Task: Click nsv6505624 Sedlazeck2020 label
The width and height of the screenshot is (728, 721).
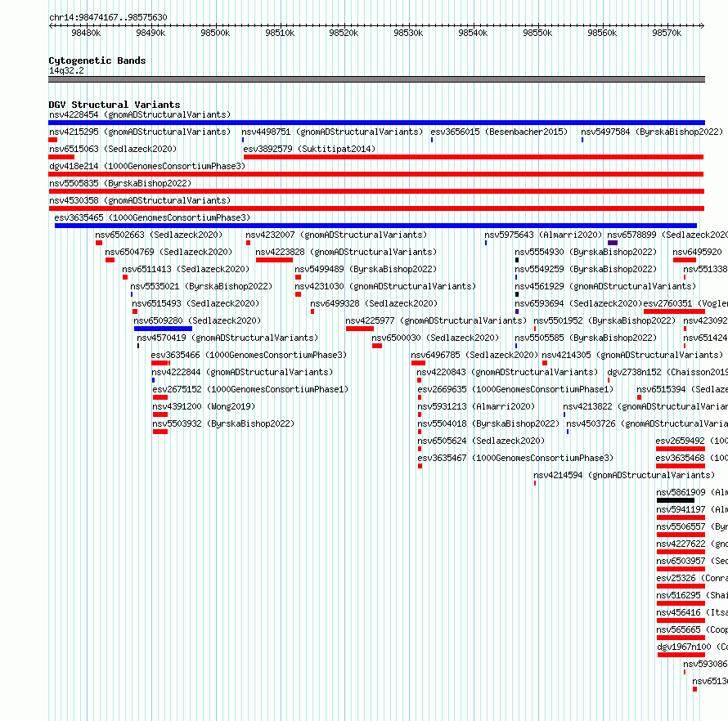Action: [481, 441]
